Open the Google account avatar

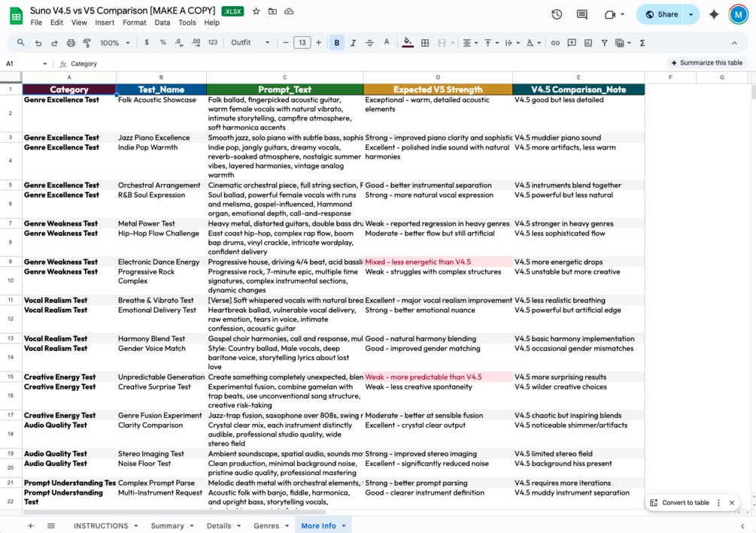[738, 14]
